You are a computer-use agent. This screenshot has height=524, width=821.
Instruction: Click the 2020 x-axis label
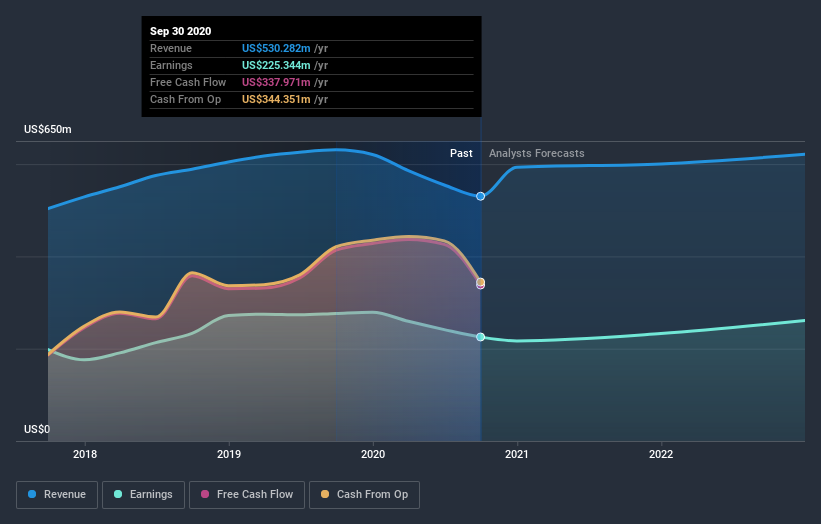[373, 454]
